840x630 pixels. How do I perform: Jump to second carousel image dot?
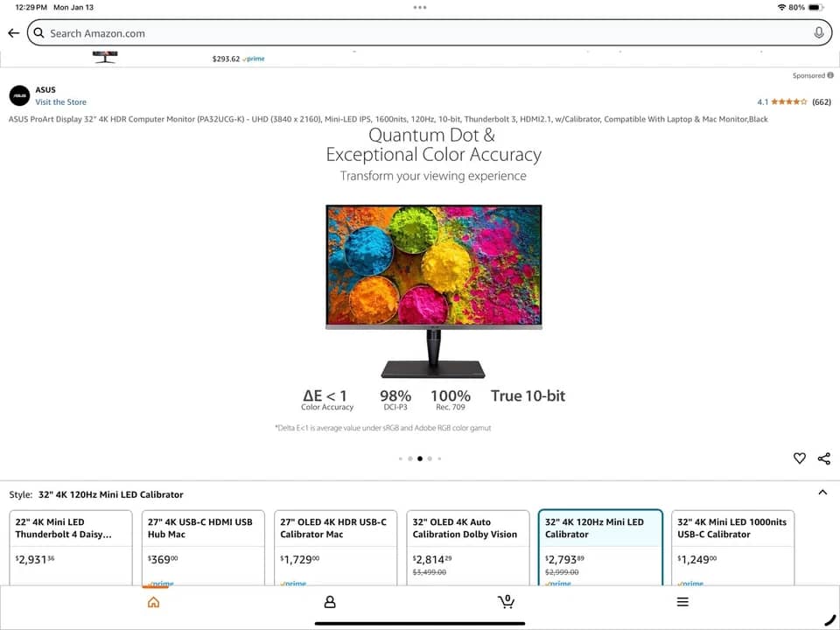click(x=410, y=458)
